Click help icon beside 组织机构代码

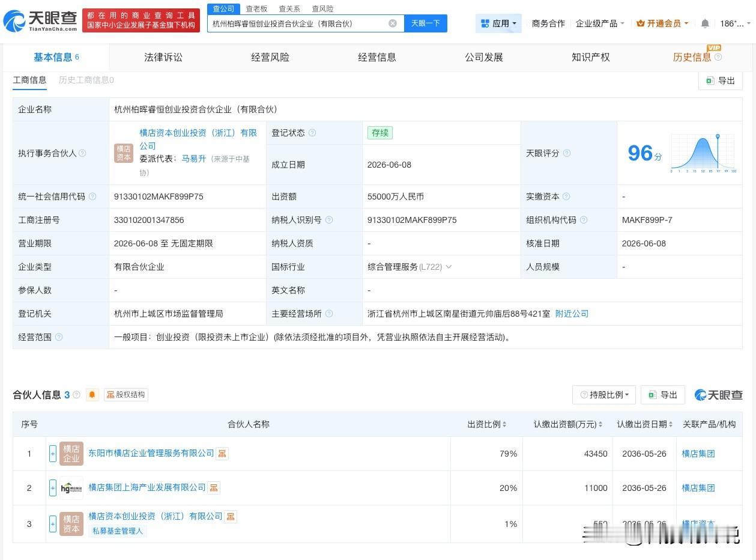pos(583,220)
